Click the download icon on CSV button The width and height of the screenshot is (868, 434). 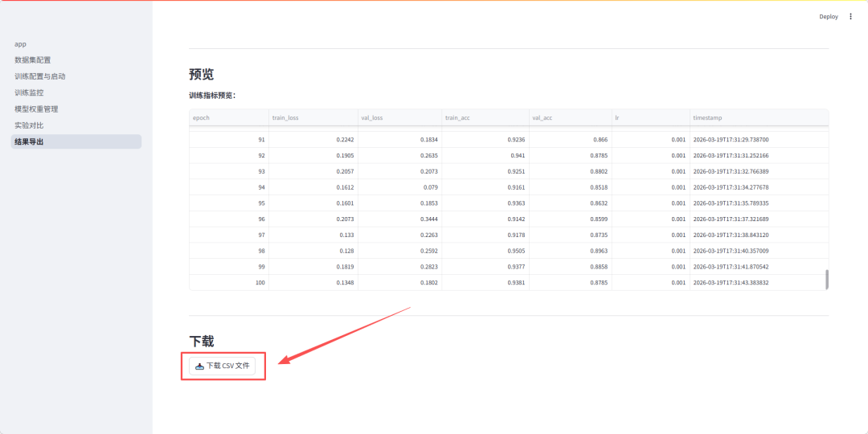pyautogui.click(x=200, y=366)
